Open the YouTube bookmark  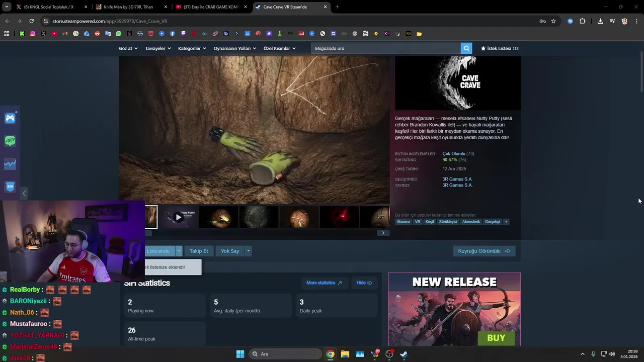(x=54, y=34)
